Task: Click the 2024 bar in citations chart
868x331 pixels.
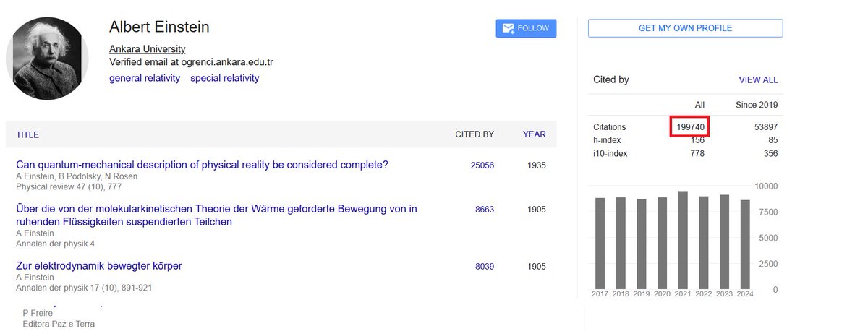Action: (745, 245)
